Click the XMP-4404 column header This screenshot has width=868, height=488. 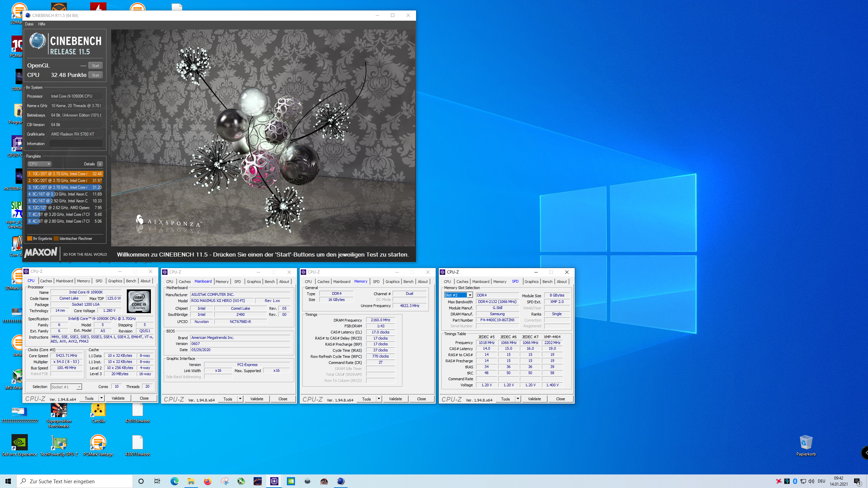pyautogui.click(x=552, y=337)
